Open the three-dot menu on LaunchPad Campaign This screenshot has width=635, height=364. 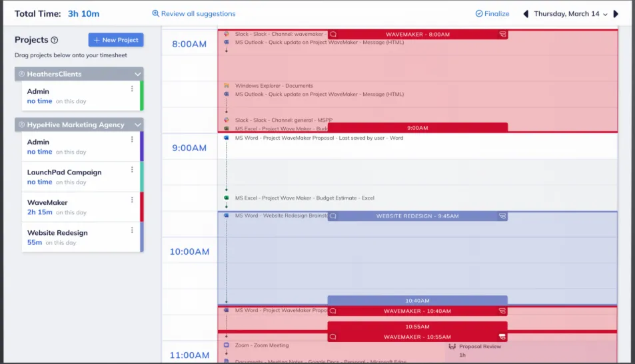coord(132,170)
